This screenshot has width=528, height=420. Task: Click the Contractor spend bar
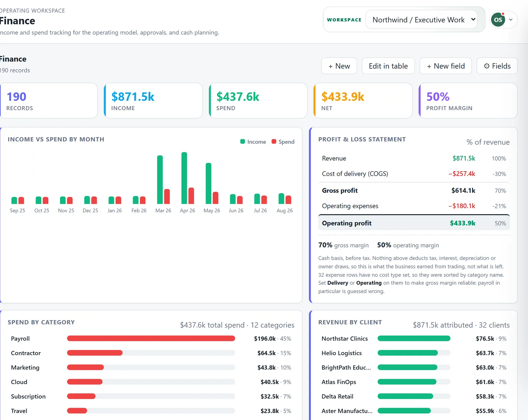[x=95, y=353]
